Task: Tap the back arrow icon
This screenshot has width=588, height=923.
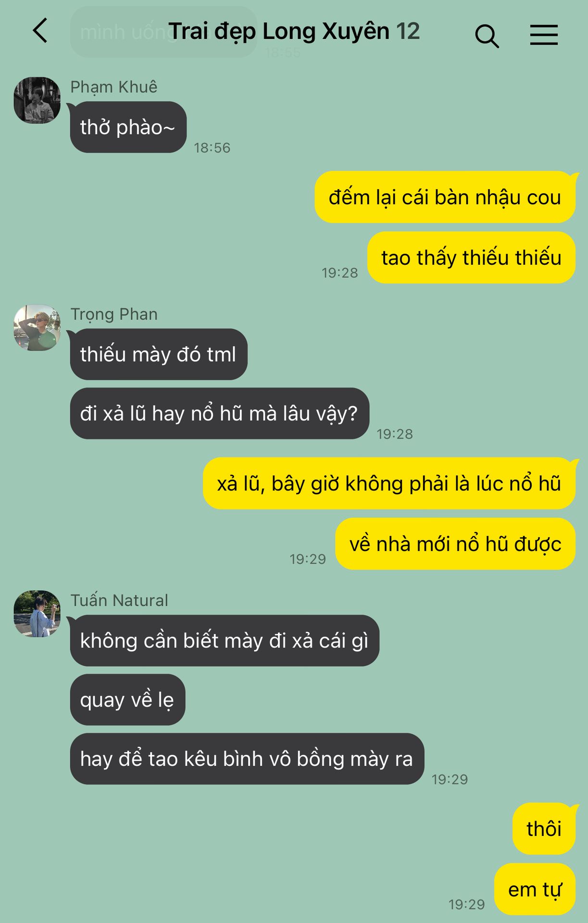Action: 40,31
